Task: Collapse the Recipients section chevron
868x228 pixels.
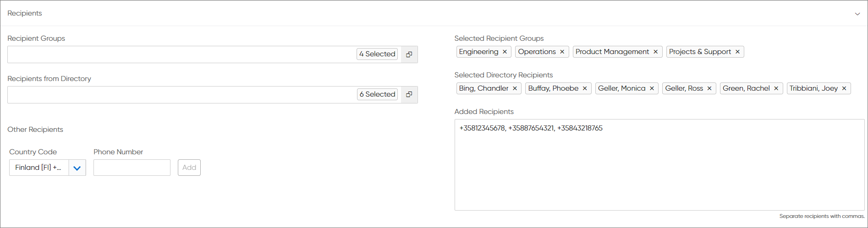Action: [x=857, y=14]
